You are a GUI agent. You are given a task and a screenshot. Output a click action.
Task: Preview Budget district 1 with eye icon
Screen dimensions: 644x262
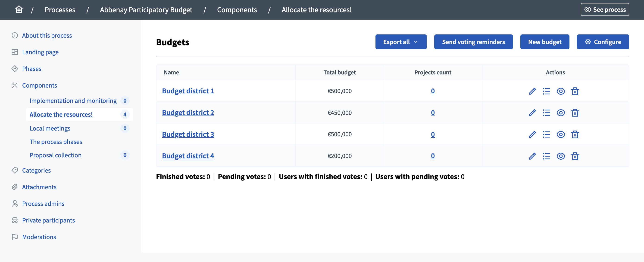coord(560,91)
